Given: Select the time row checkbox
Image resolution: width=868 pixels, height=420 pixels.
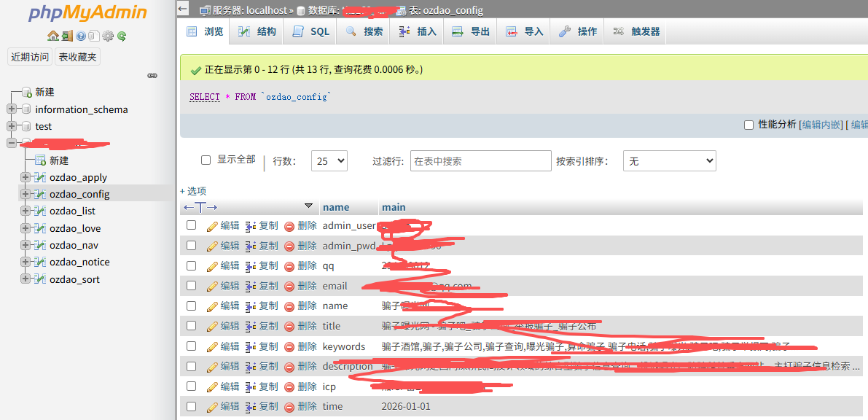Looking at the screenshot, I should click(191, 406).
